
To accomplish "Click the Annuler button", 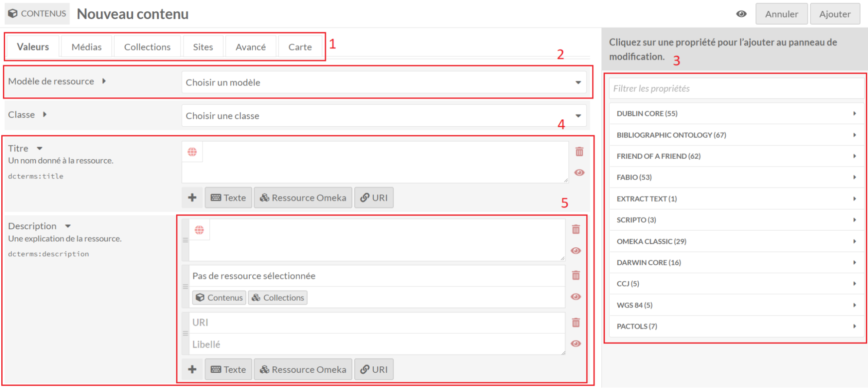I will tap(781, 14).
